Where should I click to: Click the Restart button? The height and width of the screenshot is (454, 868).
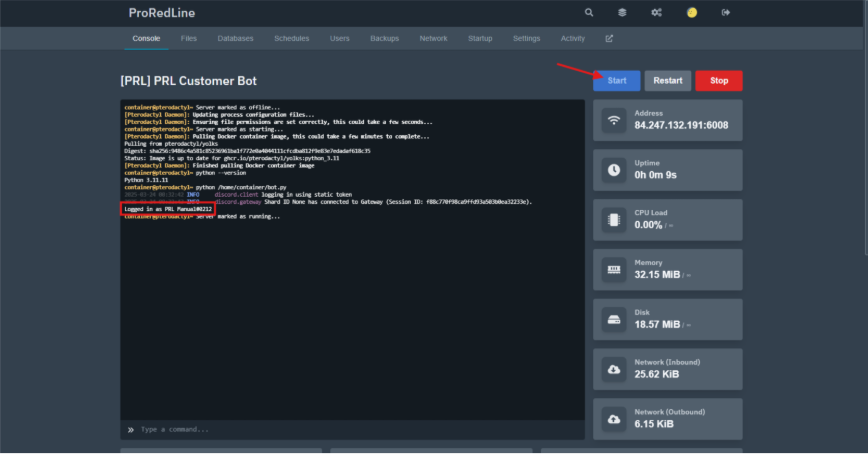click(x=668, y=81)
